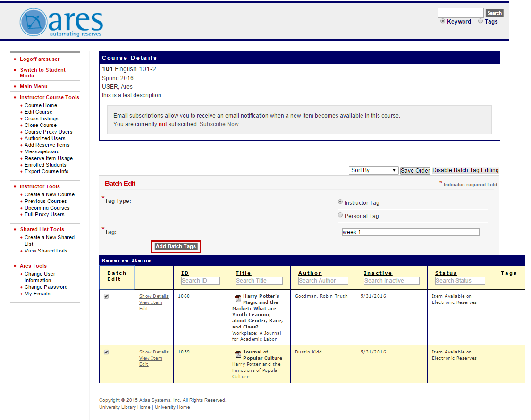Click the Search button in the header
The width and height of the screenshot is (531, 420).
pyautogui.click(x=494, y=13)
